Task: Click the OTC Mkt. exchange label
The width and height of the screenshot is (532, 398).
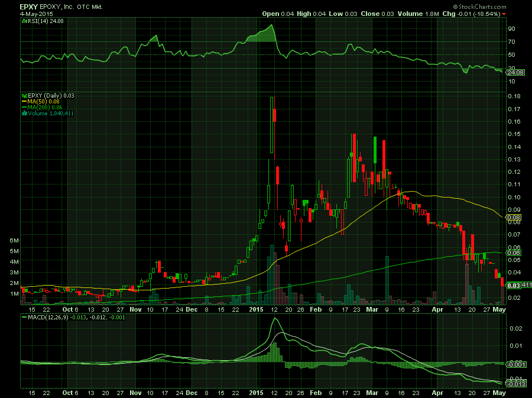Action: pos(90,7)
